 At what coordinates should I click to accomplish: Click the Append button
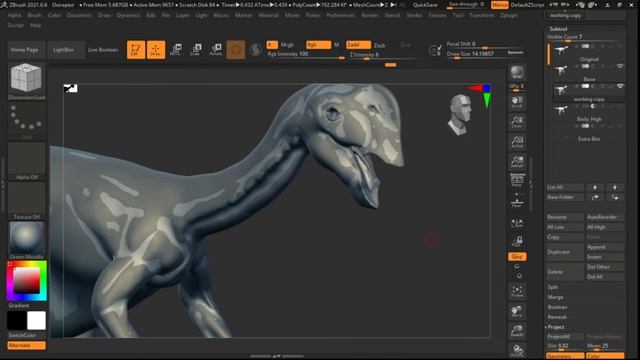pyautogui.click(x=604, y=247)
